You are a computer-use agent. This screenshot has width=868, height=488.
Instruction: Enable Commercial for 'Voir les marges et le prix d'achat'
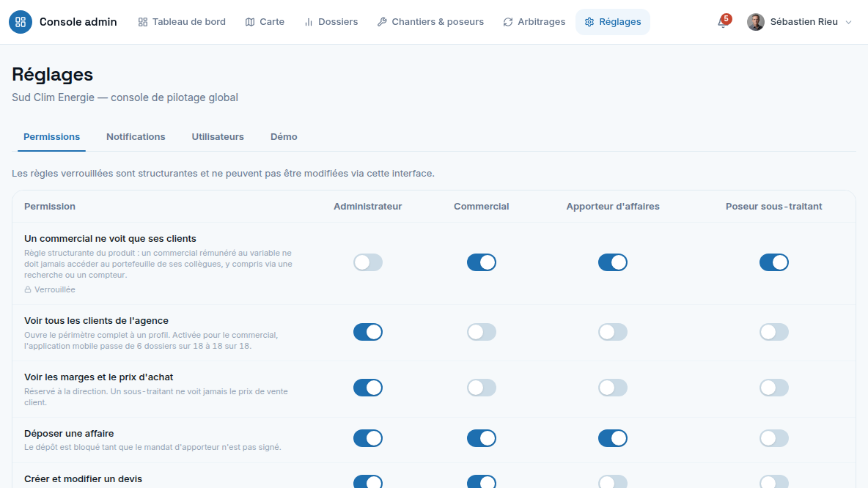(x=482, y=388)
